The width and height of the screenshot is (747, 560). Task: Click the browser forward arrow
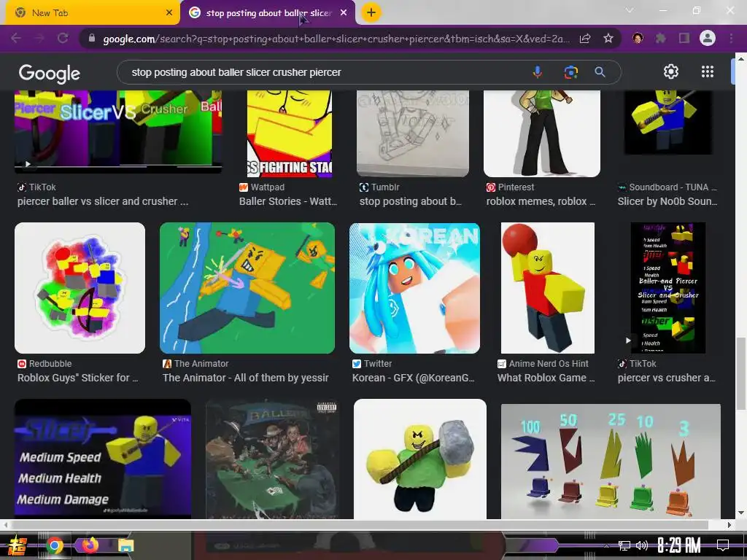tap(39, 38)
